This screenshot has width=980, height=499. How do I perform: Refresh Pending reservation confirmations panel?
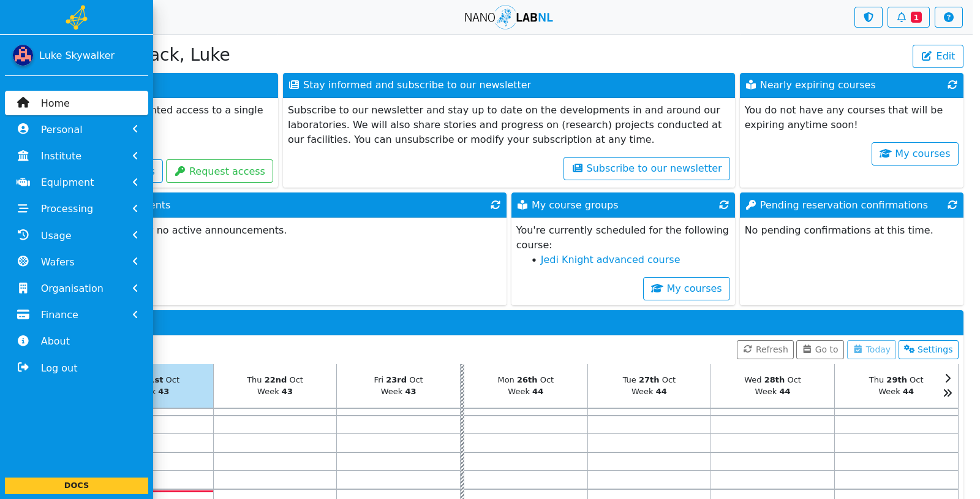click(x=952, y=205)
